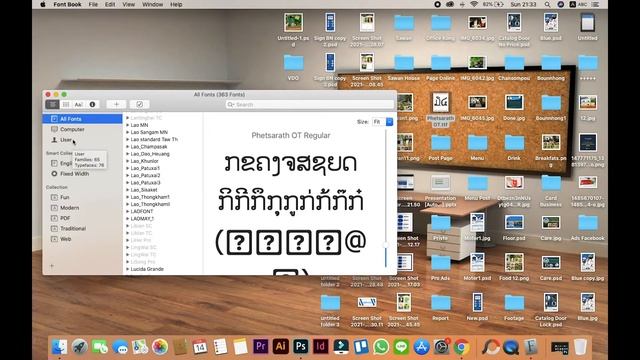Expand the LAOFONT font family
Image resolution: width=640 pixels, height=360 pixels.
(x=127, y=211)
